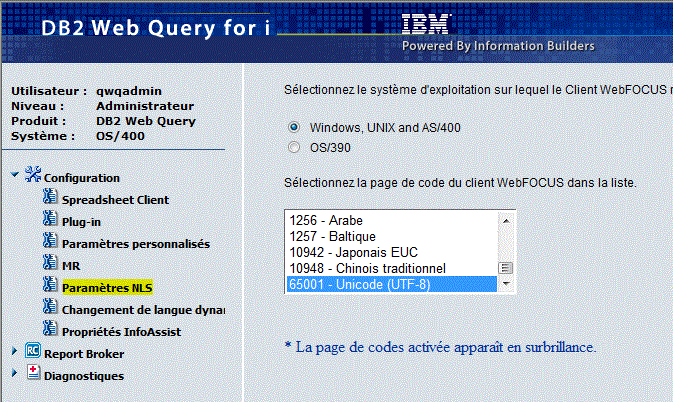The width and height of the screenshot is (673, 402).
Task: Click the DB2 Web Query product value
Action: pos(146,121)
